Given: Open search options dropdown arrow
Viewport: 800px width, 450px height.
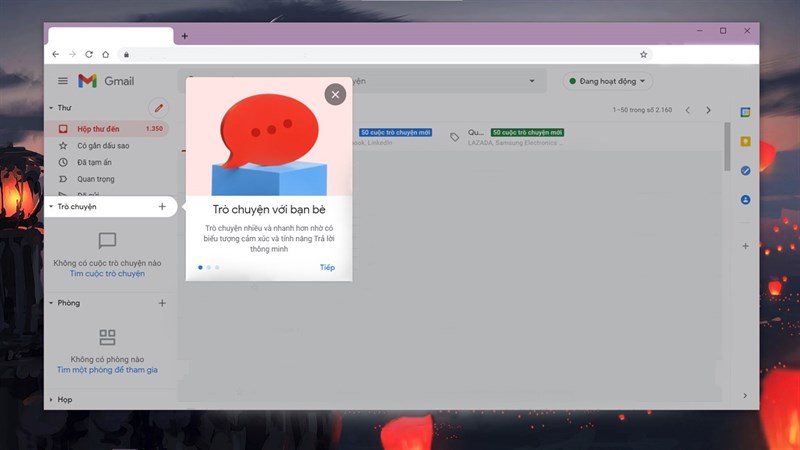Looking at the screenshot, I should (x=532, y=81).
